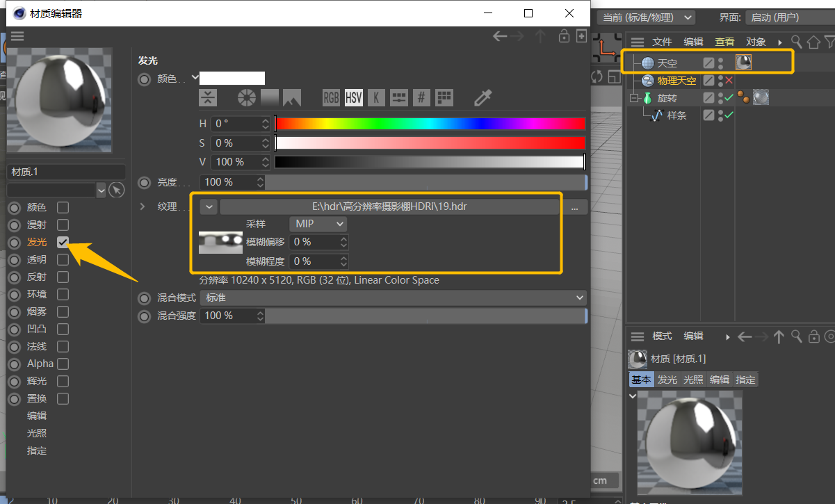Image resolution: width=835 pixels, height=504 pixels.
Task: Click the E:\hdr 19.hdr texture path button
Action: (390, 206)
